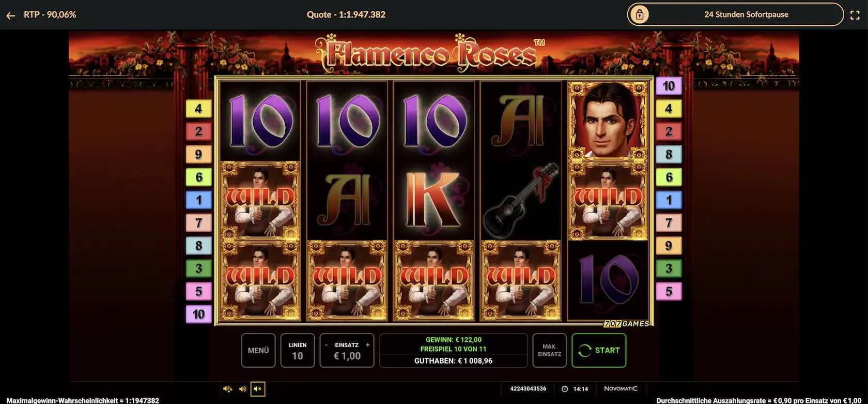Select the muted speaker icon
868x404 pixels.
click(x=258, y=389)
